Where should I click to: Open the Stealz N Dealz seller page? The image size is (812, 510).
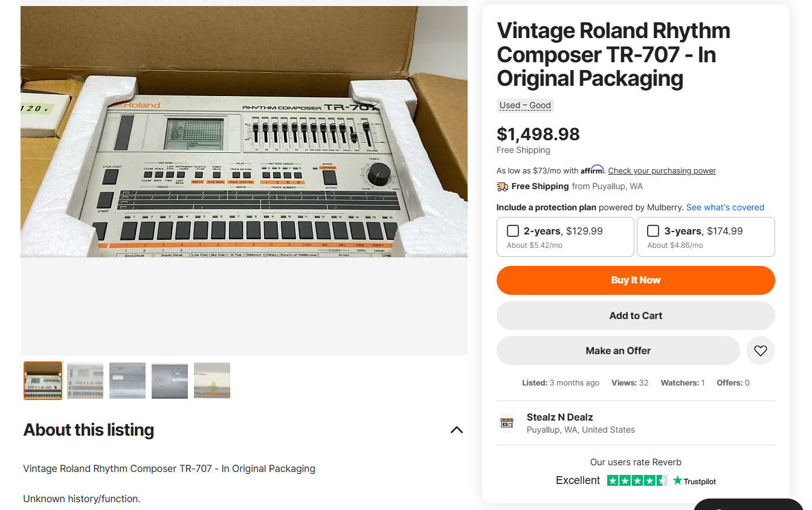[559, 417]
